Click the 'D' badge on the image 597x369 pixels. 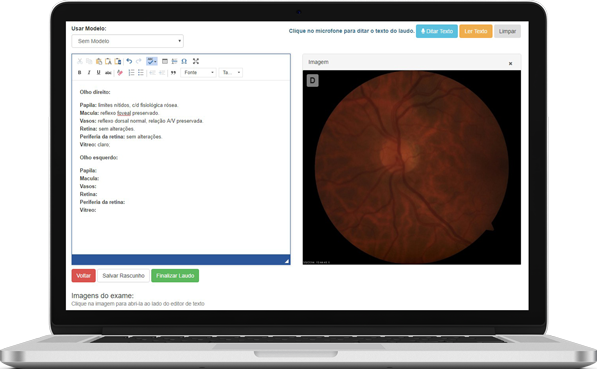coord(313,80)
